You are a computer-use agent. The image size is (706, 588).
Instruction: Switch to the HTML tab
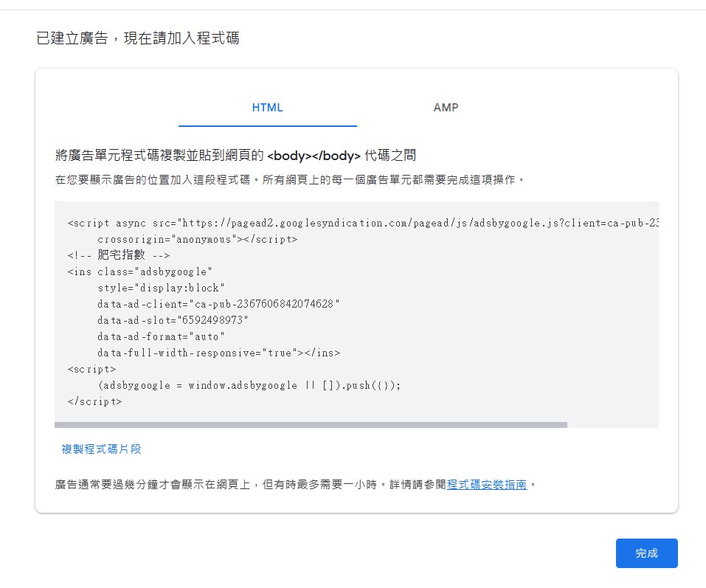click(x=267, y=107)
